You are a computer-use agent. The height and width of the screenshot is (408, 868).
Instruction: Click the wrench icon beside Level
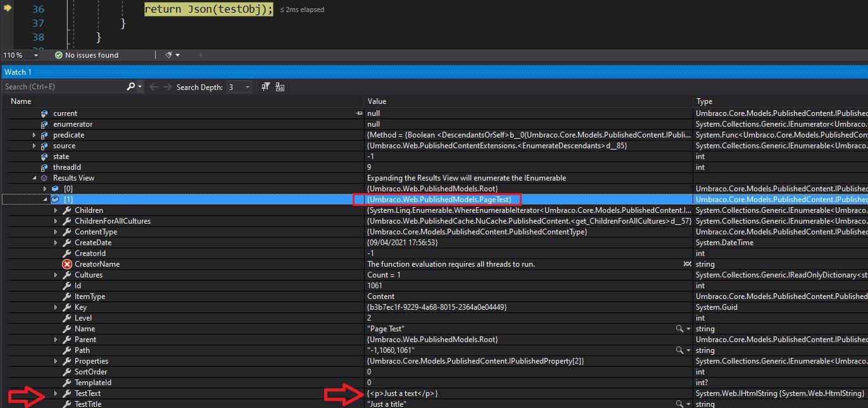(x=66, y=318)
